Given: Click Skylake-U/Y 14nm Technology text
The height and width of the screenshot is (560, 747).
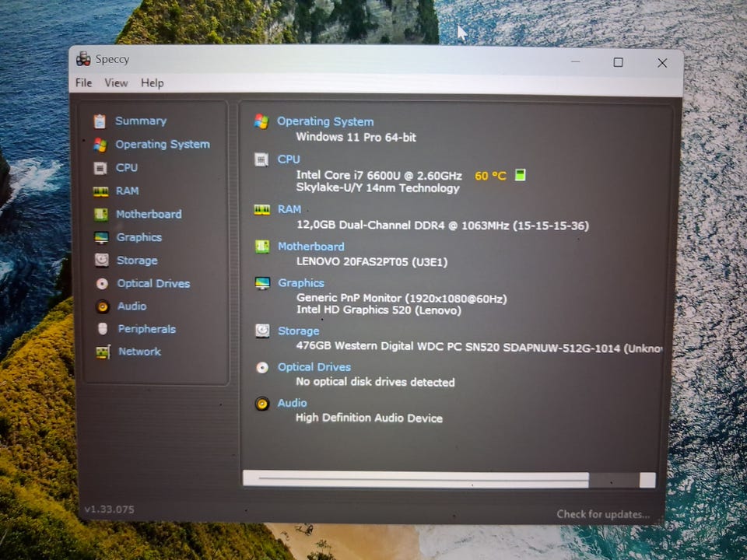Looking at the screenshot, I should 378,188.
